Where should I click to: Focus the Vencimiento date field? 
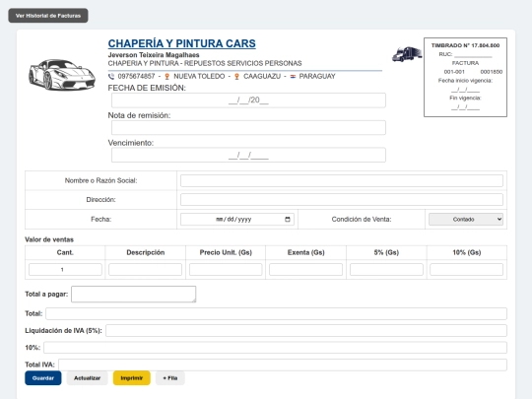click(248, 155)
